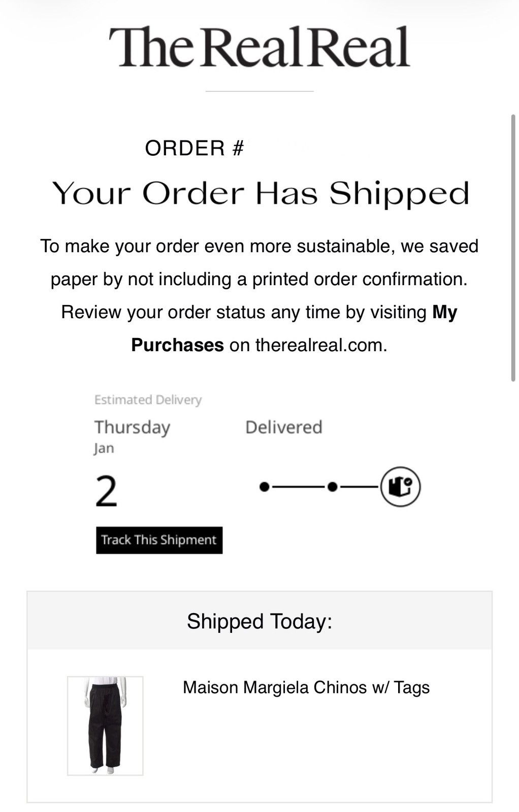
Task: Click the first tracking progress dot
Action: click(264, 487)
